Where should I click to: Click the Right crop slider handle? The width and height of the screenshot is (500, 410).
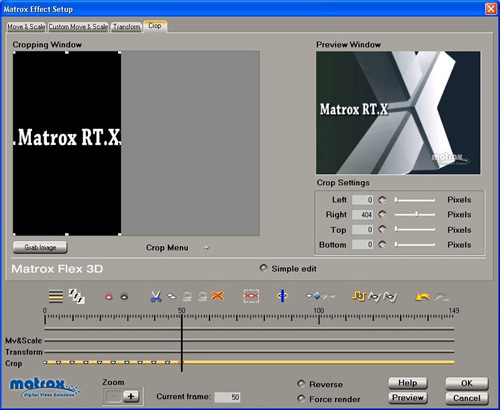coord(416,214)
